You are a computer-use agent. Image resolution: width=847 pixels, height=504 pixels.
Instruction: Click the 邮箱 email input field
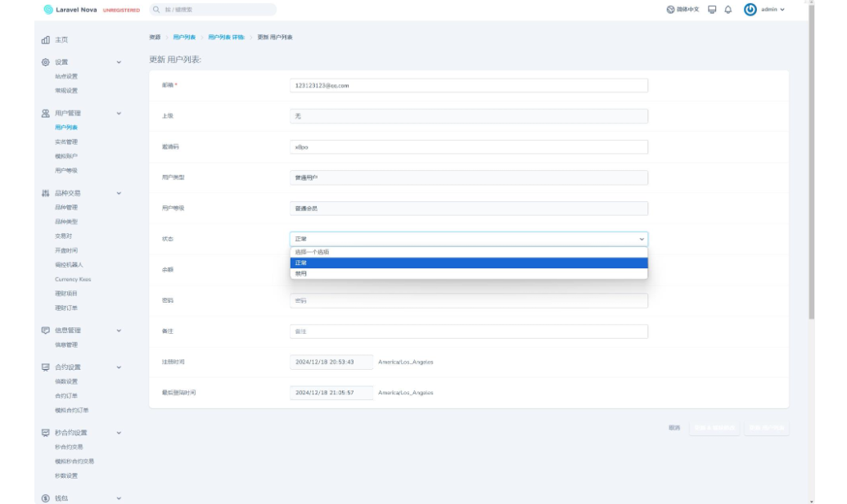tap(468, 85)
